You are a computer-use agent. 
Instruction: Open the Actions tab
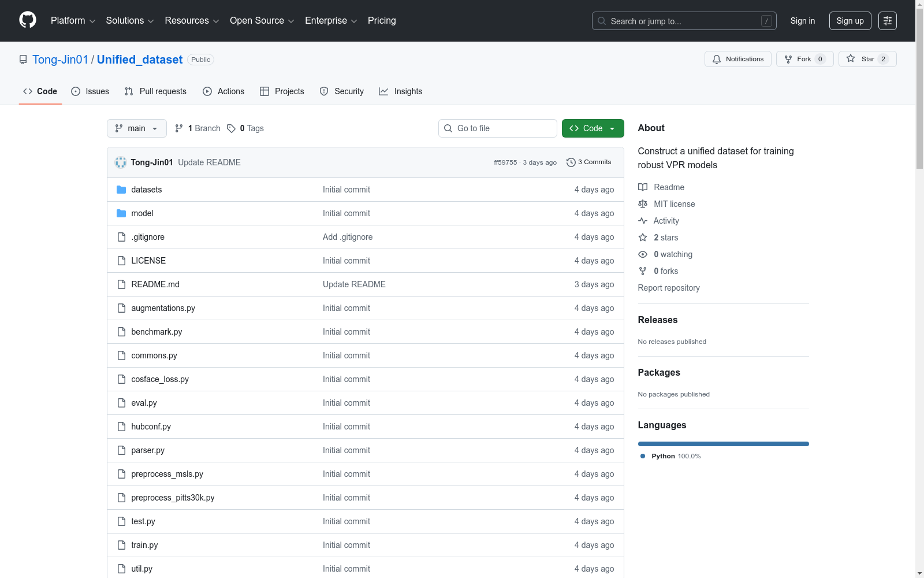click(x=223, y=91)
